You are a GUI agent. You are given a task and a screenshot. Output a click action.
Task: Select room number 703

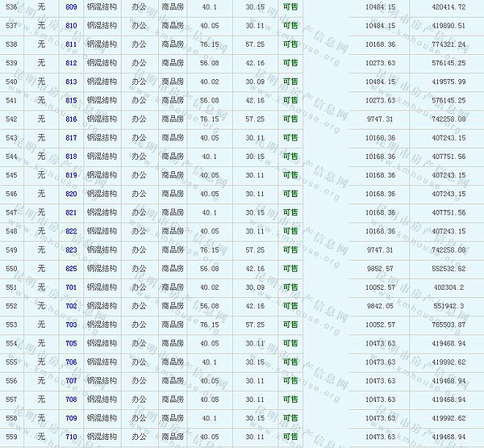point(71,325)
